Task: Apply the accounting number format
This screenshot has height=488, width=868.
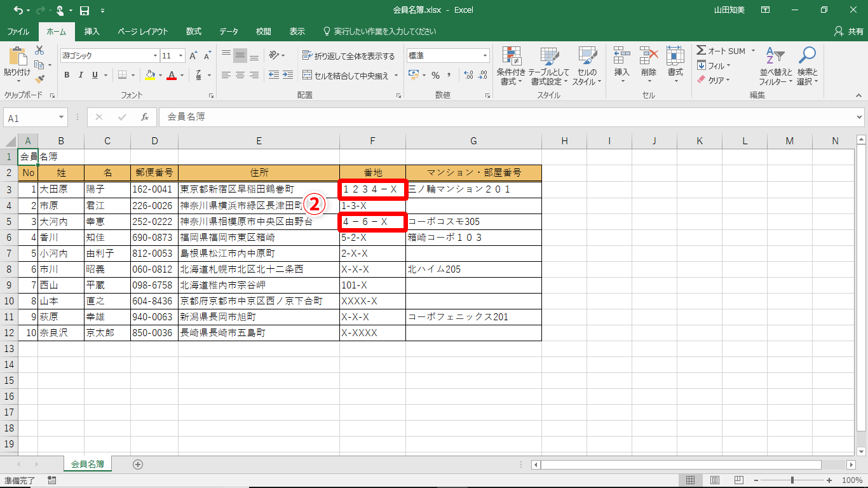Action: (413, 75)
